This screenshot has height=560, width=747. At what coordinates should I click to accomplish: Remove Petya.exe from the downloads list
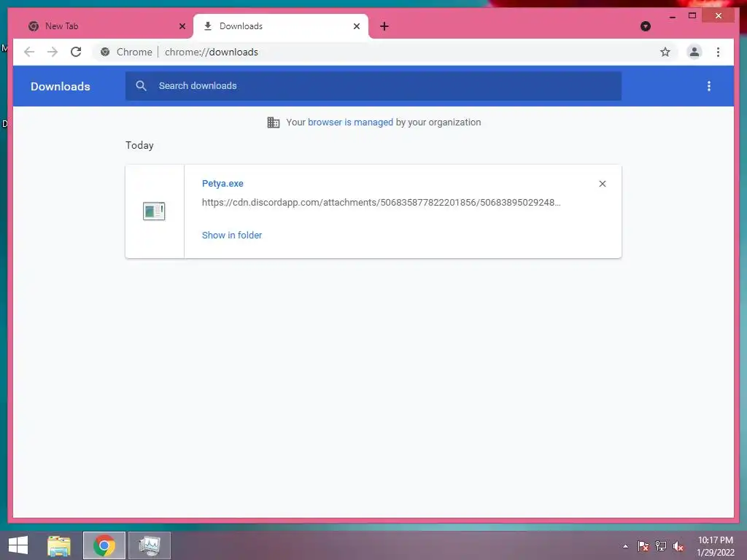(x=602, y=184)
